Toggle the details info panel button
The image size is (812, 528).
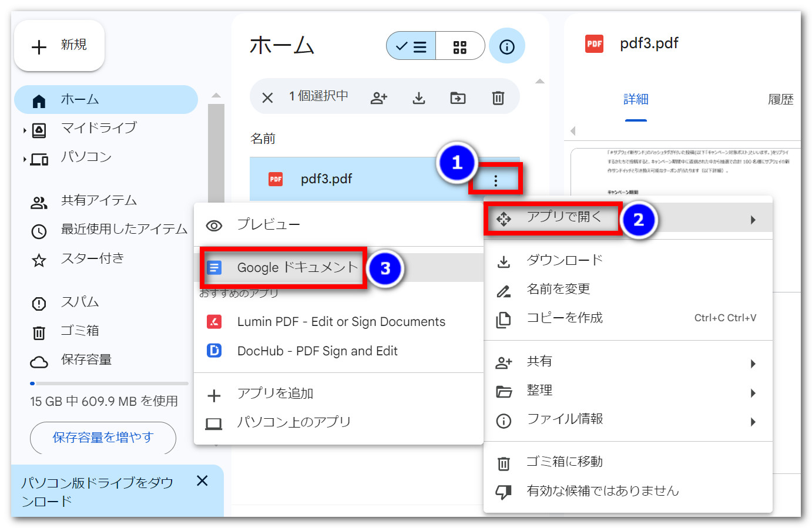(x=506, y=46)
